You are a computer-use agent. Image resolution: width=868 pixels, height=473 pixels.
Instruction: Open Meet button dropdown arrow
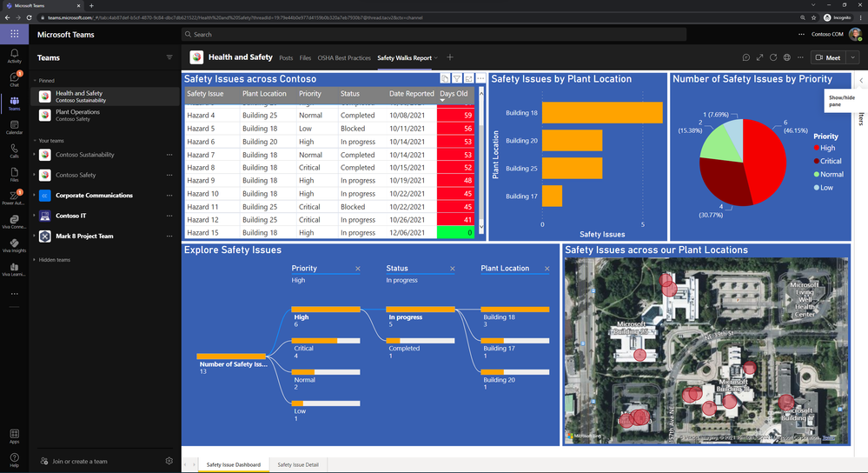[x=852, y=57]
